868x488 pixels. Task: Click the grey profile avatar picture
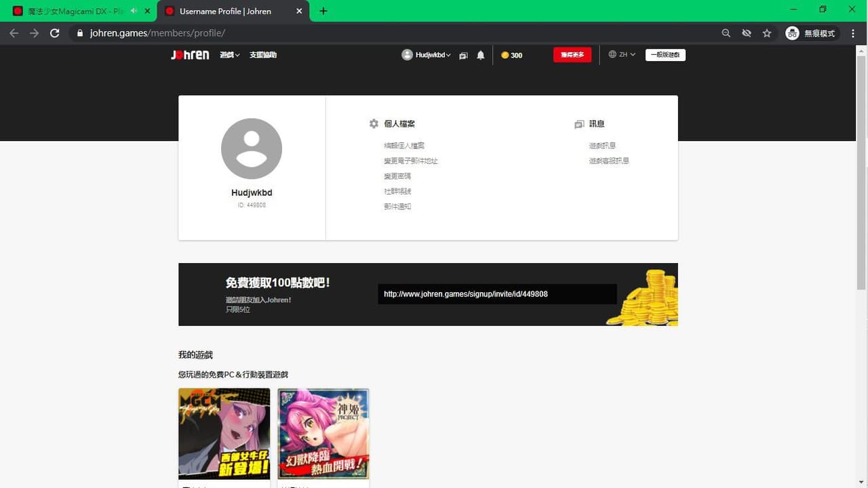point(252,148)
